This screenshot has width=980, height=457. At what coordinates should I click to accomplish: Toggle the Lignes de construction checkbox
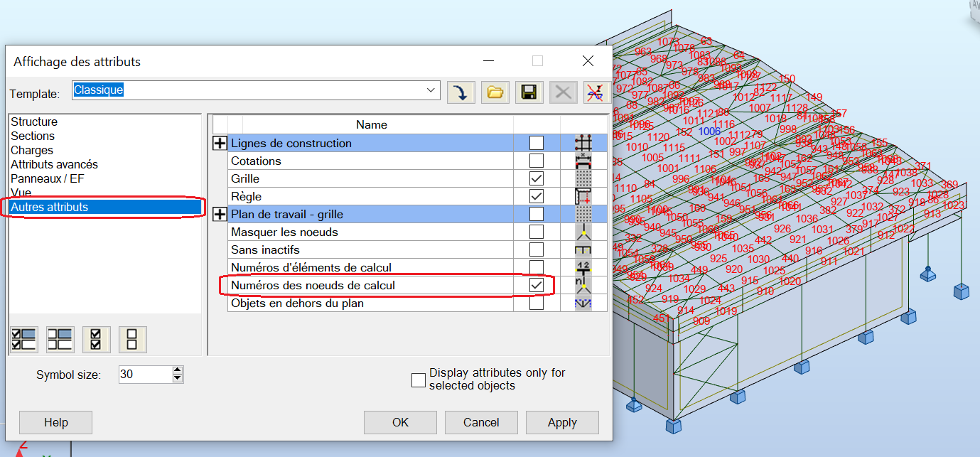point(537,143)
